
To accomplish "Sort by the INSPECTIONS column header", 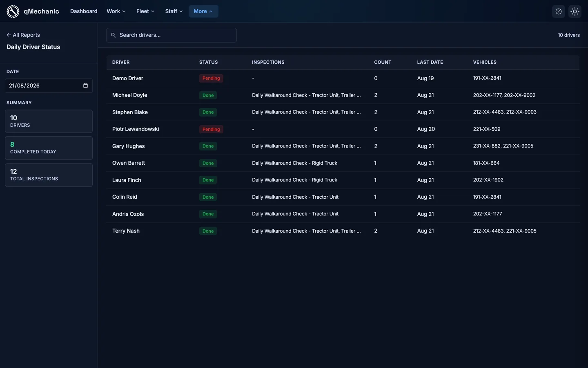I will 268,62.
